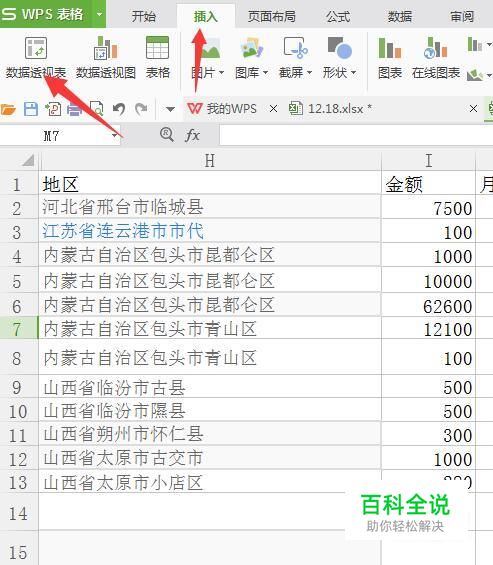Image resolution: width=493 pixels, height=565 pixels.
Task: Insert a 图表 chart
Action: pyautogui.click(x=390, y=58)
